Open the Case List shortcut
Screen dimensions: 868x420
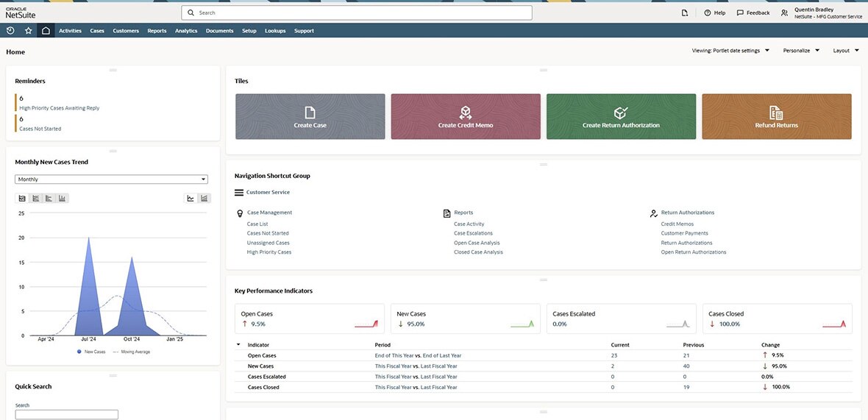pyautogui.click(x=257, y=224)
